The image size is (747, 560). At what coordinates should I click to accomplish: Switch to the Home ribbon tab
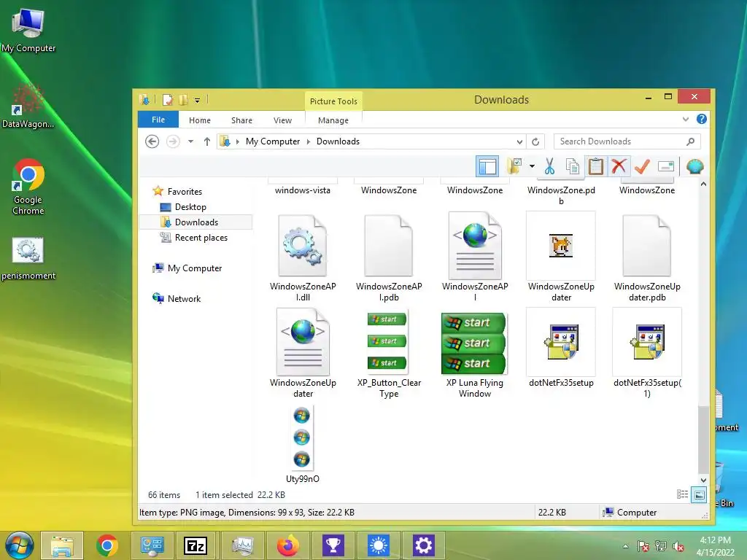[x=200, y=120]
